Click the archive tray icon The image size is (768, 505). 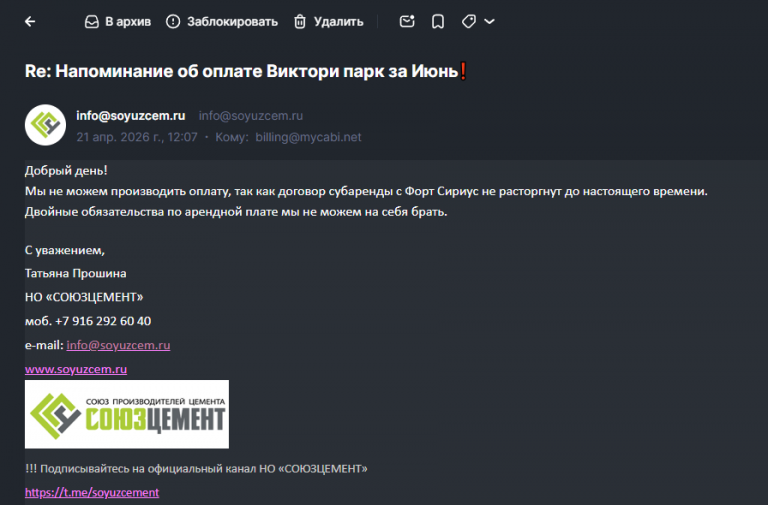(x=92, y=22)
